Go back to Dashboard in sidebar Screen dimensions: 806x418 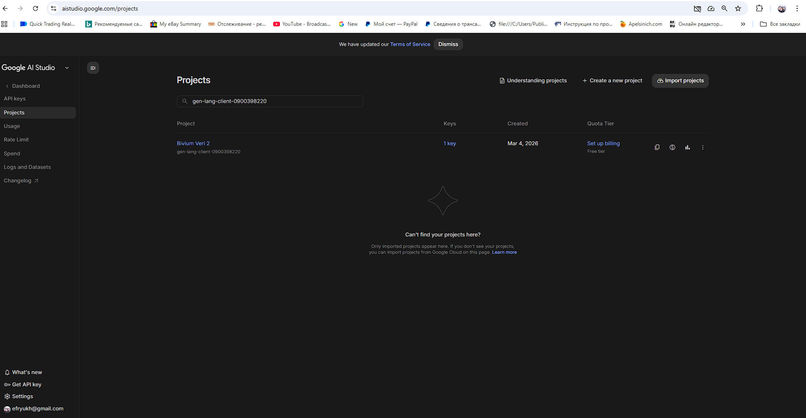[x=23, y=86]
